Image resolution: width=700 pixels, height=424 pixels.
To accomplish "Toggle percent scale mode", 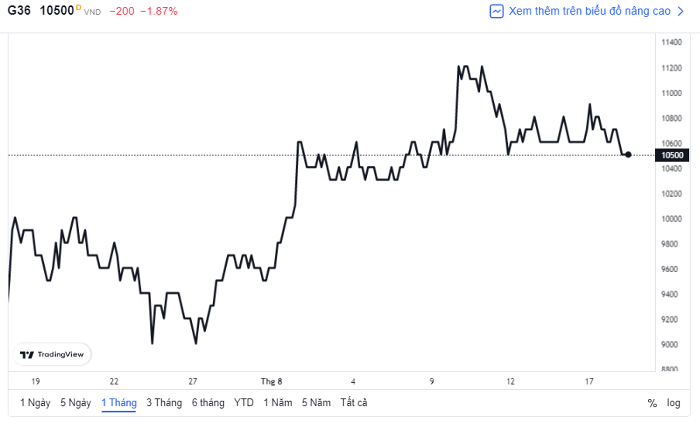I will 652,403.
